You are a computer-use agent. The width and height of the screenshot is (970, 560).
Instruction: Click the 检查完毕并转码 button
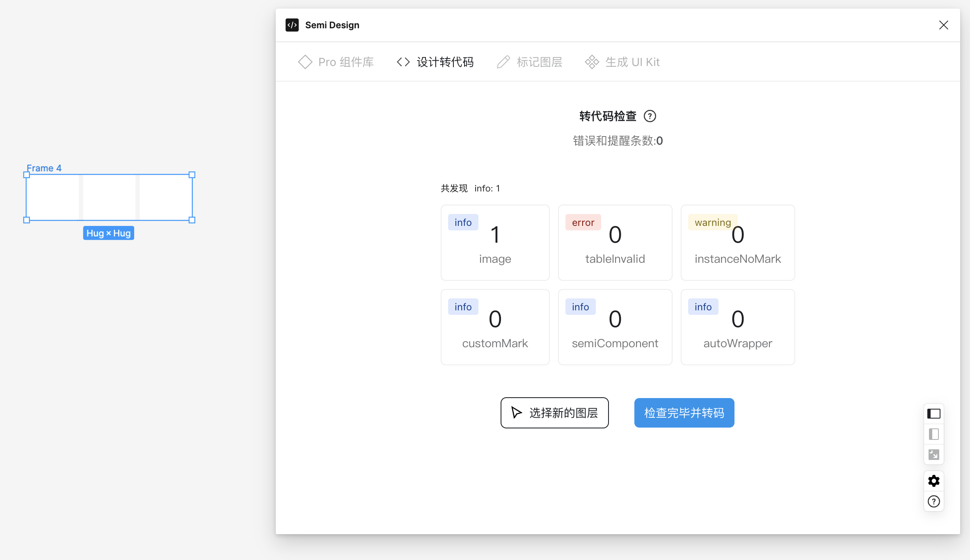pyautogui.click(x=684, y=413)
